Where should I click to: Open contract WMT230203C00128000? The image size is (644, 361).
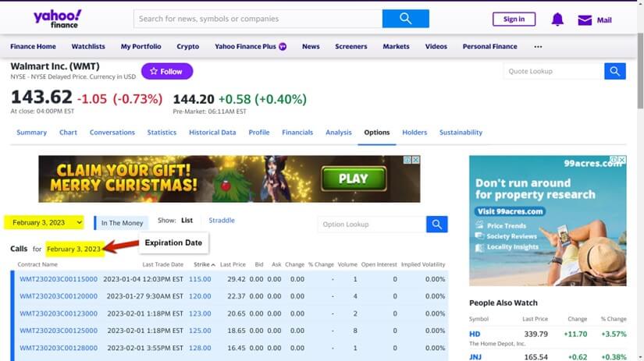[59, 348]
